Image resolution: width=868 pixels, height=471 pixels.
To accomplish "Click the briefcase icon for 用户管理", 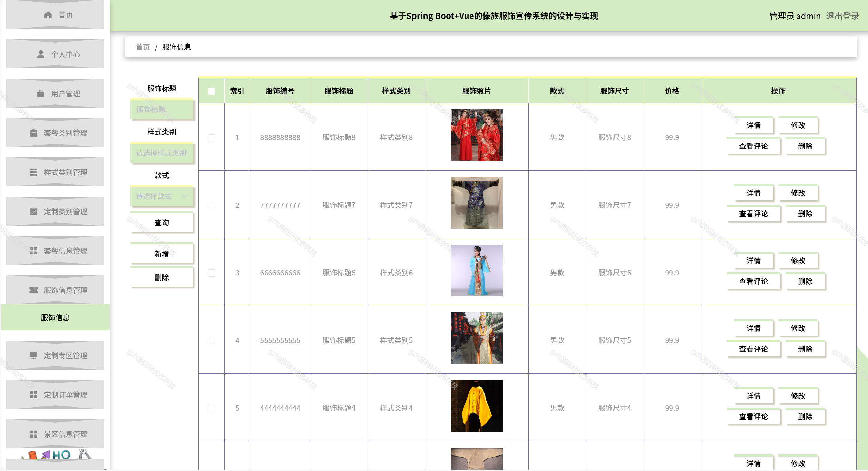I will tap(41, 94).
